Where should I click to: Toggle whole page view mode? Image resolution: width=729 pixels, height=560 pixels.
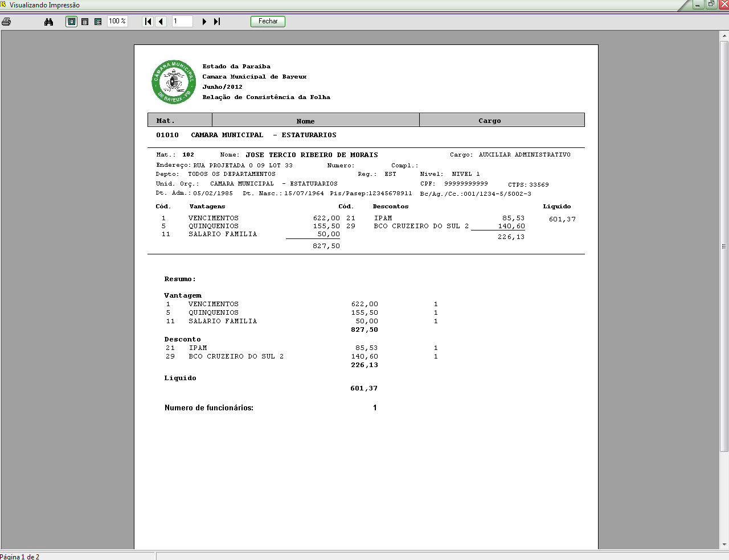[x=72, y=22]
